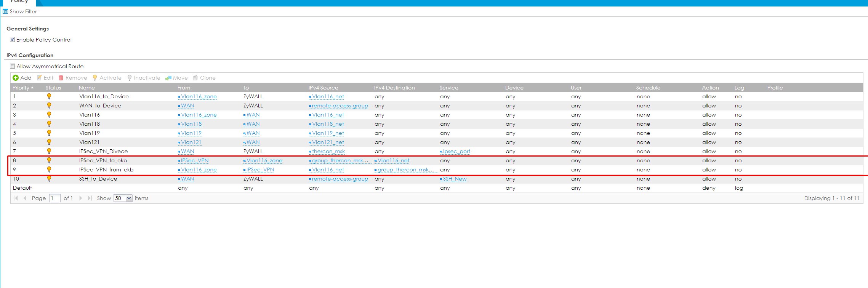Open SSH_New service link
Image resolution: width=868 pixels, height=288 pixels.
[x=455, y=179]
